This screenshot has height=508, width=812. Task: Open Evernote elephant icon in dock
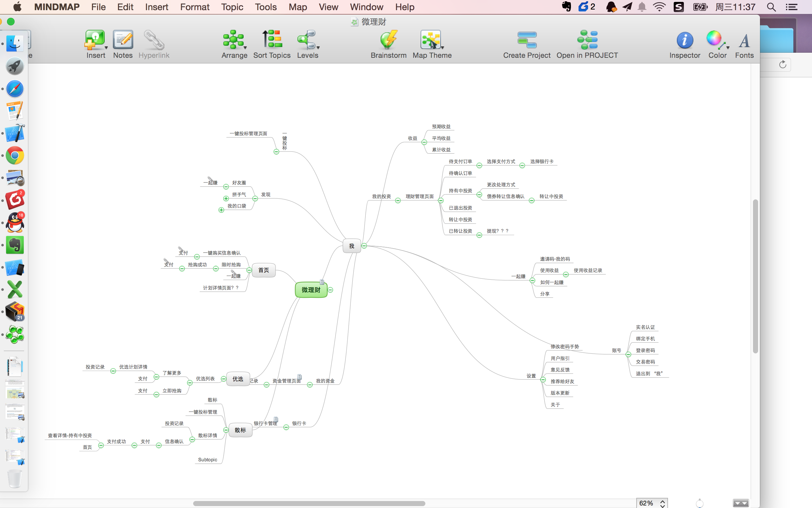[x=15, y=245]
